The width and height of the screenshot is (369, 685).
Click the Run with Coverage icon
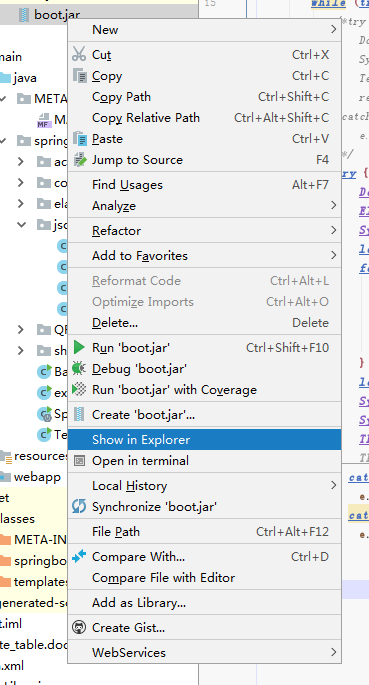79,390
